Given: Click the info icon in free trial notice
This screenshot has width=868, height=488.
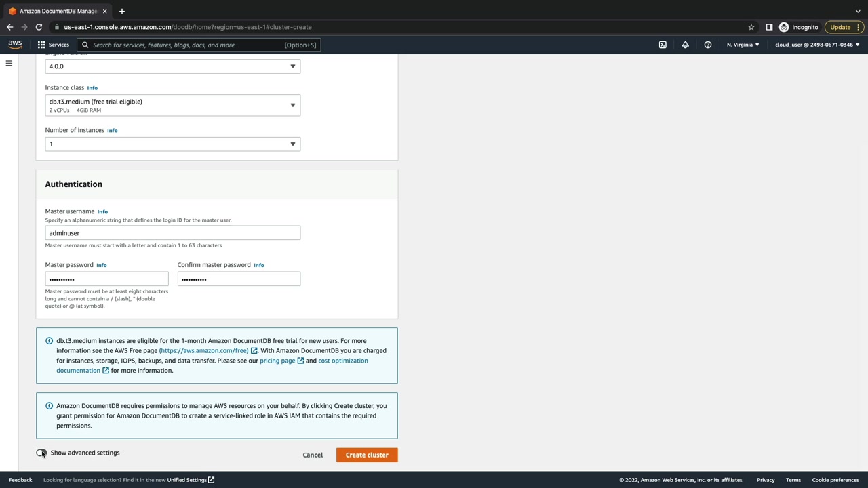Looking at the screenshot, I should [49, 341].
